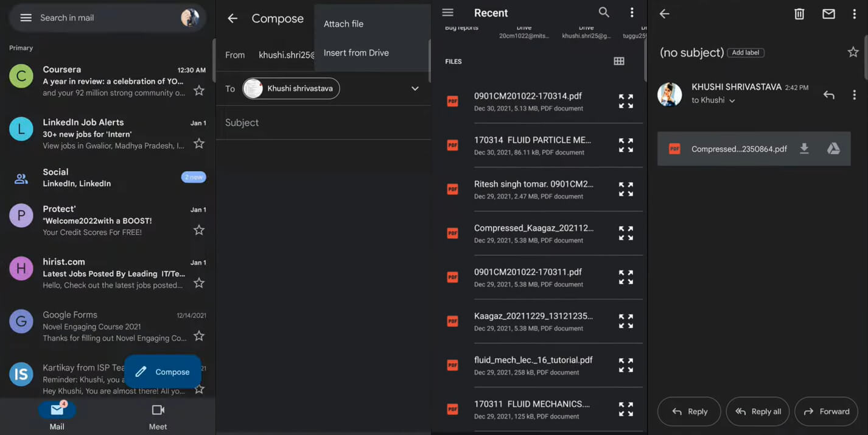Image resolution: width=868 pixels, height=435 pixels.
Task: Go back from the (no subject) email
Action: [665, 13]
